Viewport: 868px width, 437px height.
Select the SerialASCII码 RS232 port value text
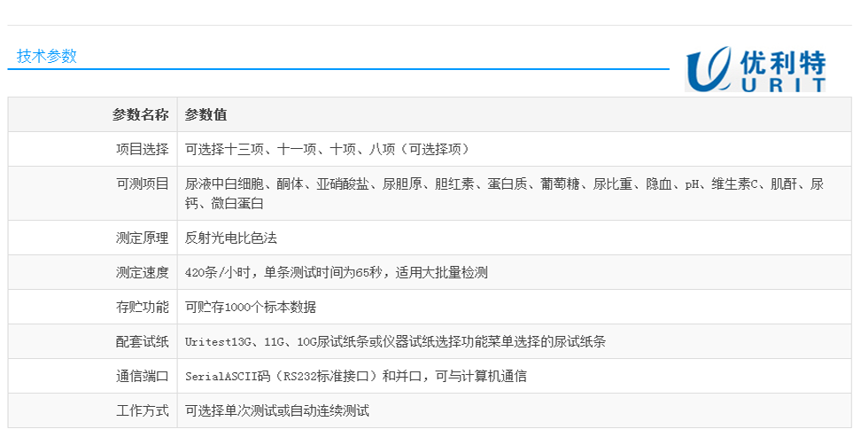pos(355,376)
